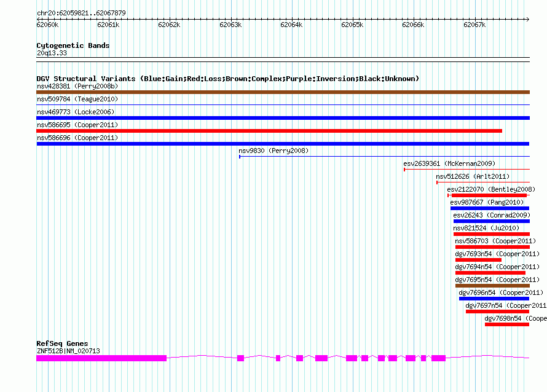Click nsv586703 (Cooper2011) label

(x=495, y=241)
